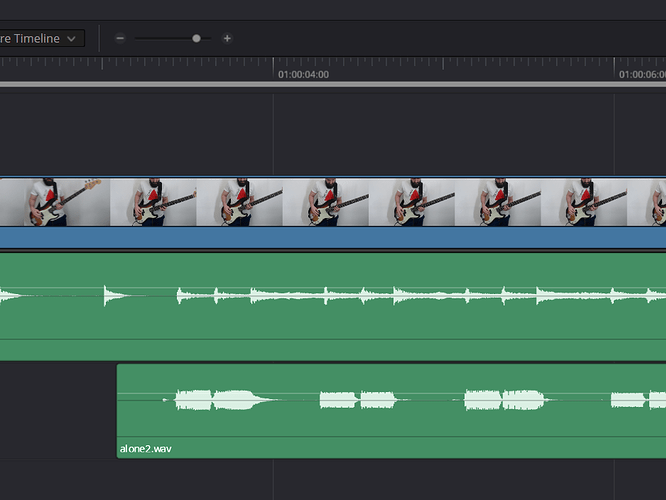Click the blue bar under video clip
Image resolution: width=666 pixels, height=500 pixels.
tap(330, 237)
